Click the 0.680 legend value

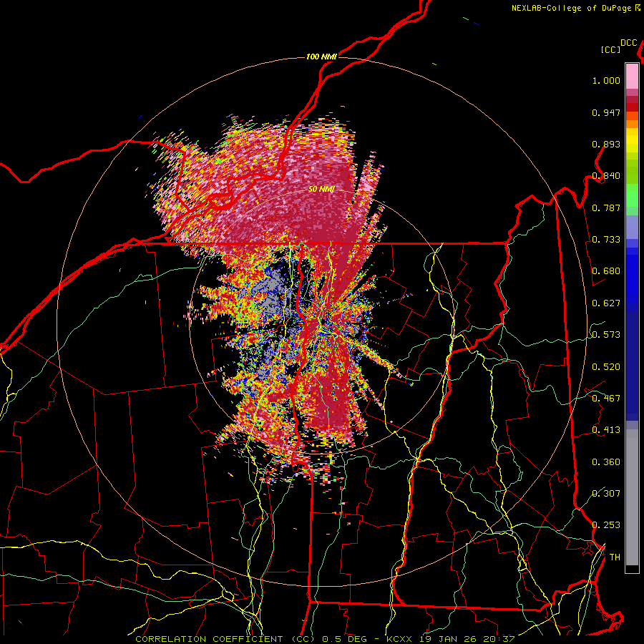coord(606,271)
